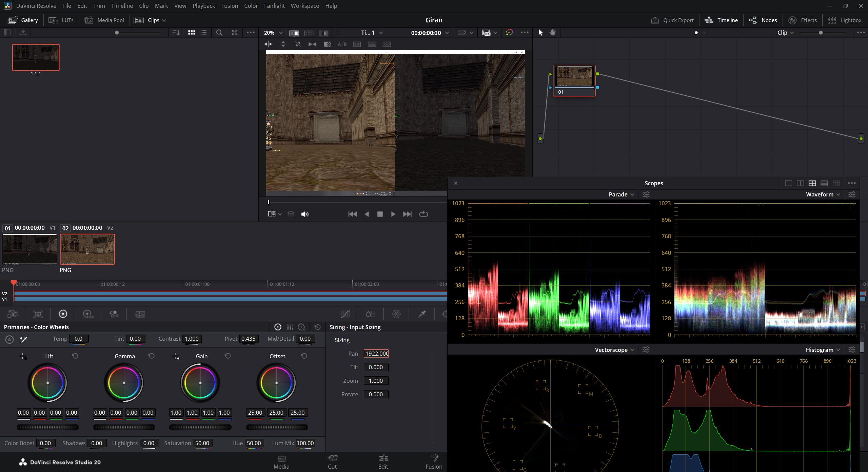Click the auto balance A icon
The image size is (868, 472).
coord(9,339)
